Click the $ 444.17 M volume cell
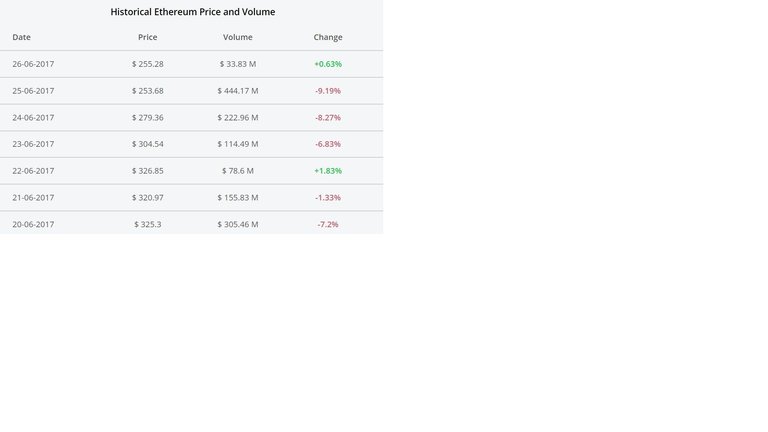This screenshot has width=768, height=432. pyautogui.click(x=238, y=91)
